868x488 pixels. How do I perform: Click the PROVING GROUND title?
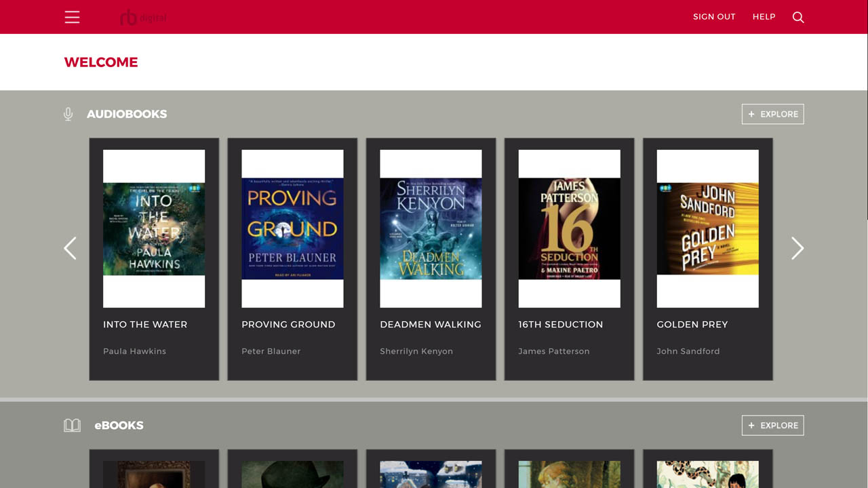click(288, 325)
